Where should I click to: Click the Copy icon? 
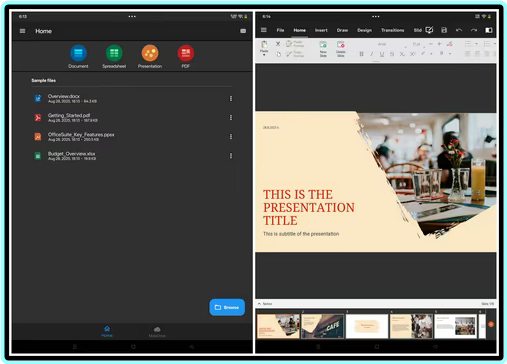click(278, 54)
